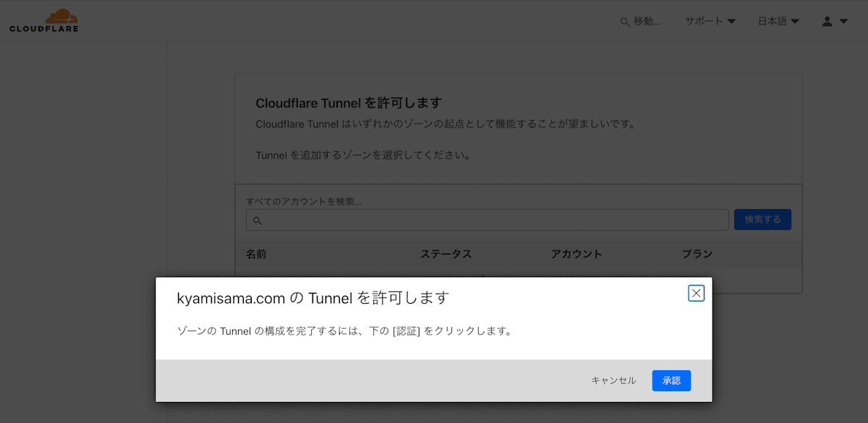This screenshot has height=423, width=868.
Task: Click the Cloudflare Tunnel を許可します heading
Action: click(349, 103)
